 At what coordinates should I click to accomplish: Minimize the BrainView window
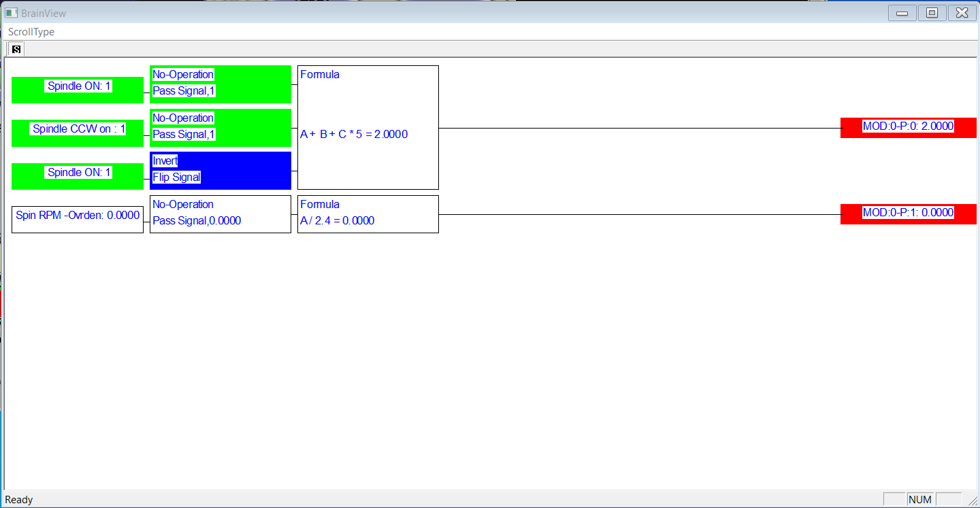pos(902,13)
